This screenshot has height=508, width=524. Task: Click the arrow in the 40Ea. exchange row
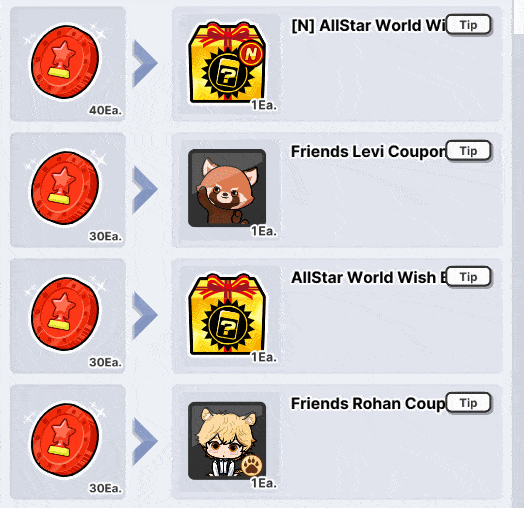[x=145, y=63]
